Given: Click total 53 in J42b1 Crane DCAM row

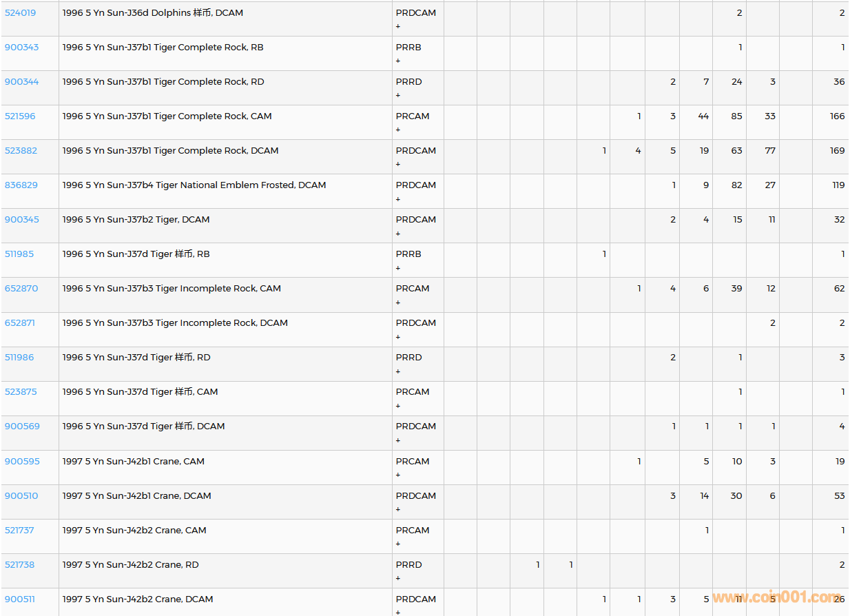Looking at the screenshot, I should 839,496.
